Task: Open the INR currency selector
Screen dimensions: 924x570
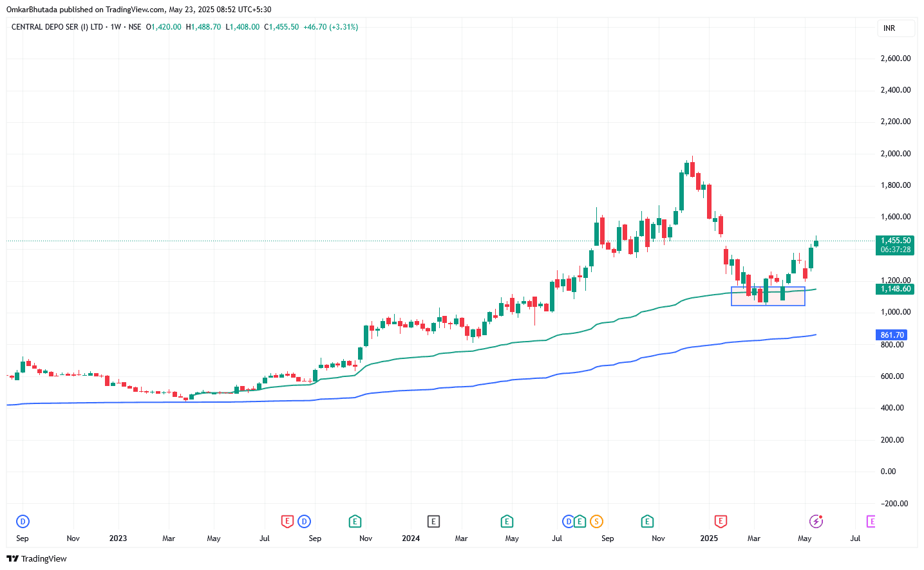Action: pos(896,28)
